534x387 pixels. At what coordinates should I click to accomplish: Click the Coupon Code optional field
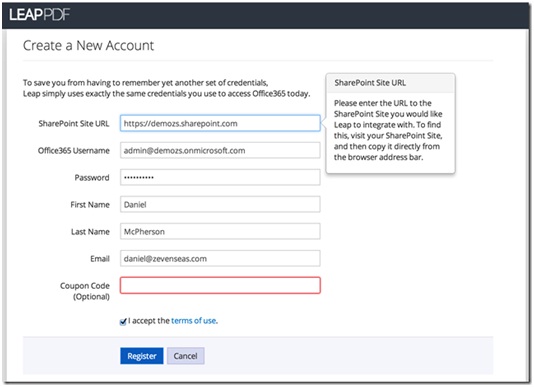[x=220, y=285]
